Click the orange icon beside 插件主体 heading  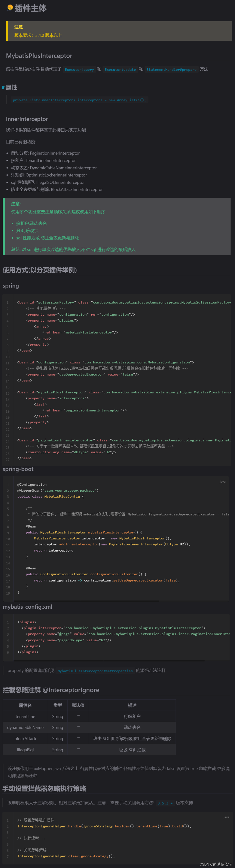pos(10,8)
